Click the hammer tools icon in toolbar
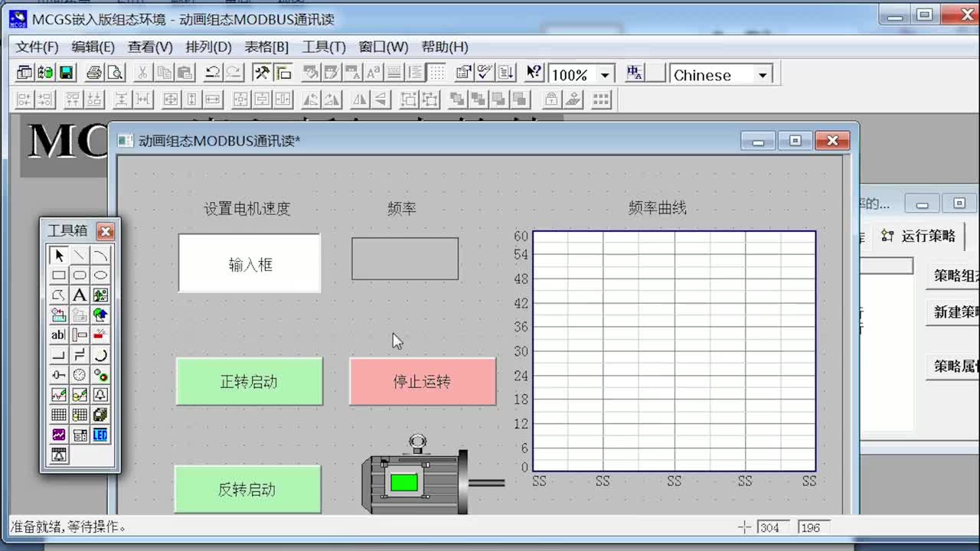The width and height of the screenshot is (980, 551). click(x=262, y=73)
